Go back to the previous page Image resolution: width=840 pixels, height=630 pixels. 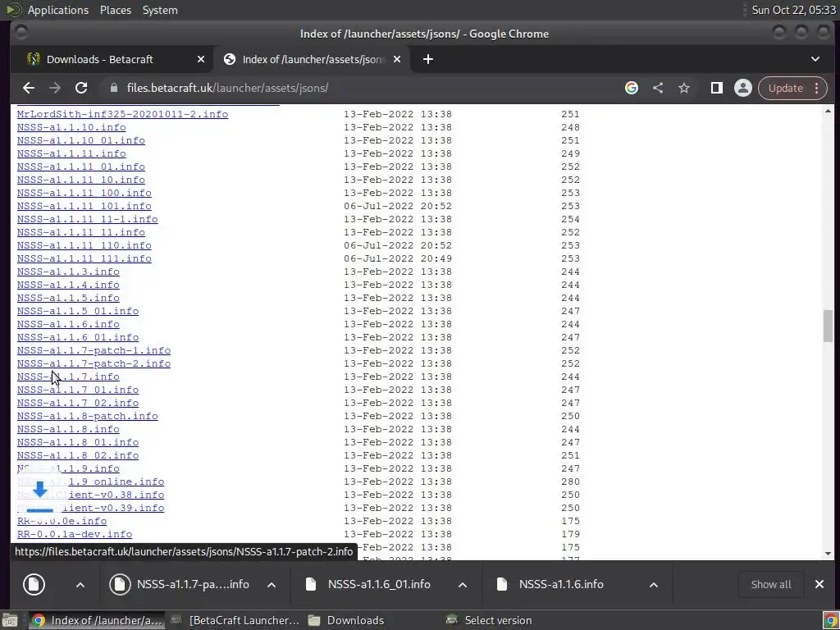pyautogui.click(x=29, y=88)
